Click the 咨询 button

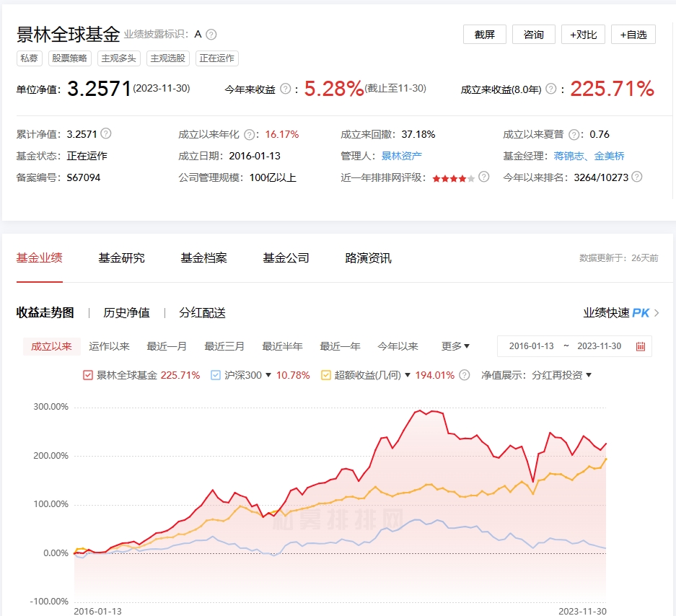pos(534,35)
